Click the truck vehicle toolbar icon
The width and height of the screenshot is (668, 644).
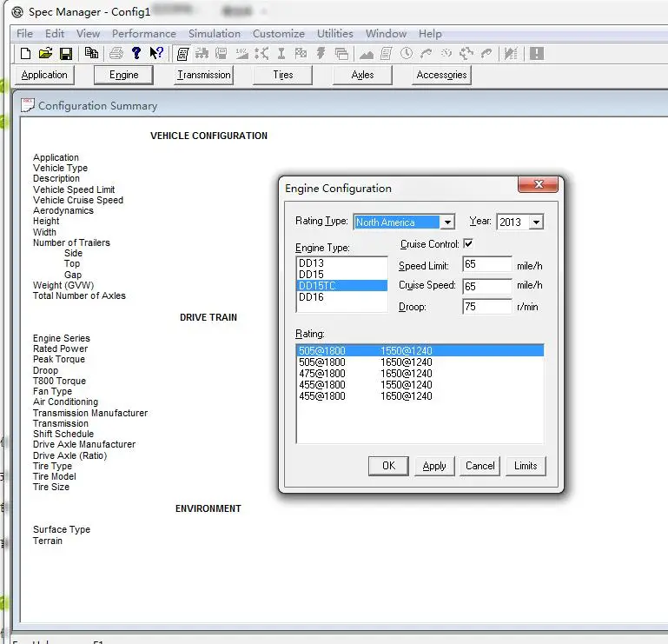[x=202, y=54]
